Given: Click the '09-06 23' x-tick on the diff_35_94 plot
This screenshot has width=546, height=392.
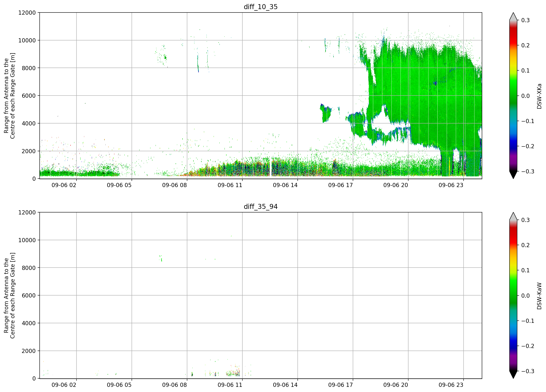Looking at the screenshot, I should pos(451,385).
